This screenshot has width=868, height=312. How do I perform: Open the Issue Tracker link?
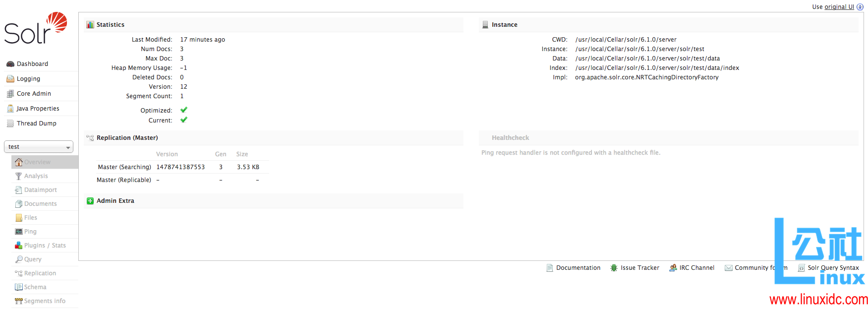click(640, 268)
